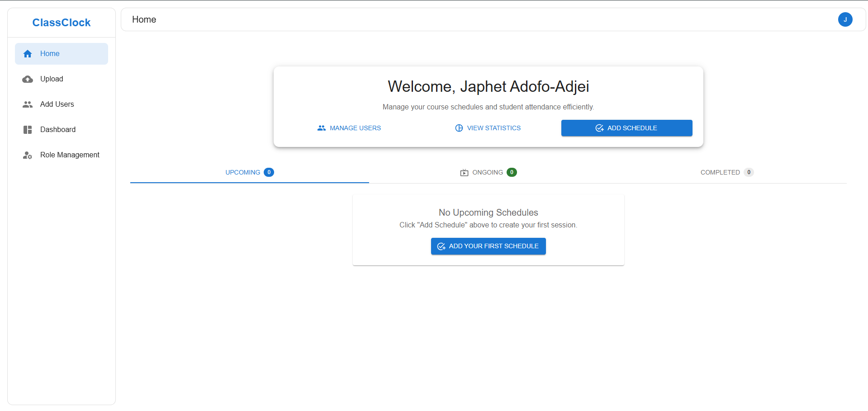Click the people icon beside Manage Users
Viewport: 868px width, 411px height.
pos(321,128)
